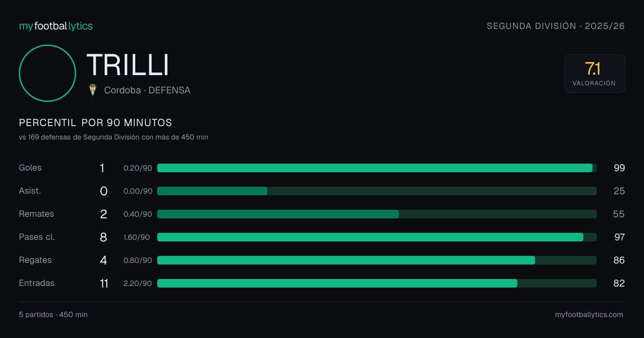Click the 1.60/90 Pases cl. rate
The width and height of the screenshot is (644, 338).
pyautogui.click(x=137, y=237)
